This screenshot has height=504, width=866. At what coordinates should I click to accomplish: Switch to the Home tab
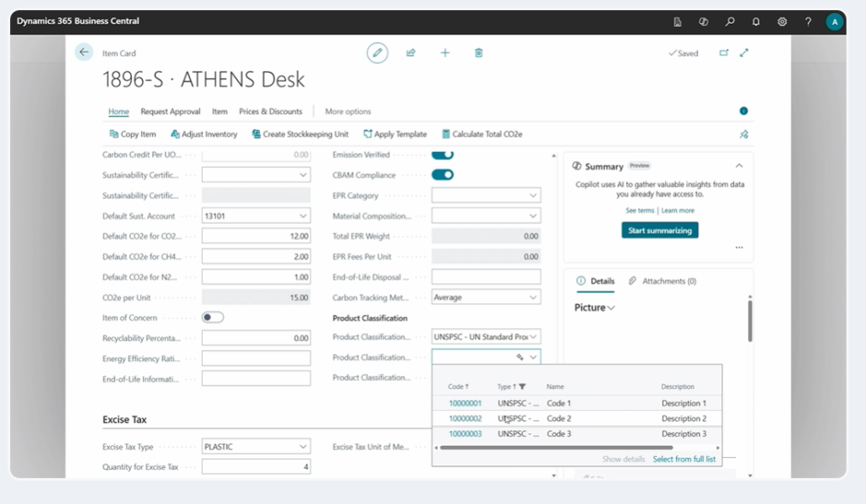[x=119, y=112]
